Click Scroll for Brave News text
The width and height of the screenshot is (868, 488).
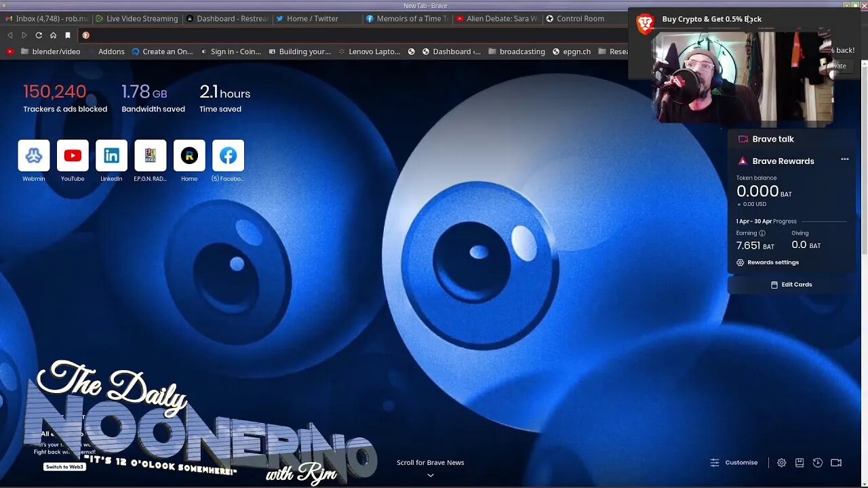431,462
